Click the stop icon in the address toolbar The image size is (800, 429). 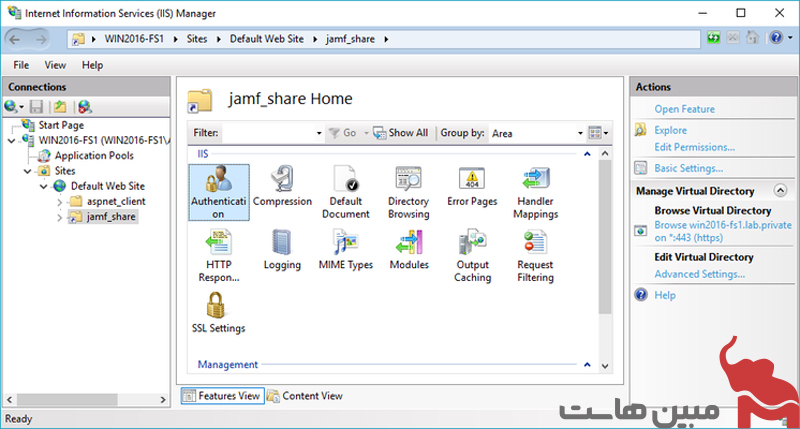[733, 38]
